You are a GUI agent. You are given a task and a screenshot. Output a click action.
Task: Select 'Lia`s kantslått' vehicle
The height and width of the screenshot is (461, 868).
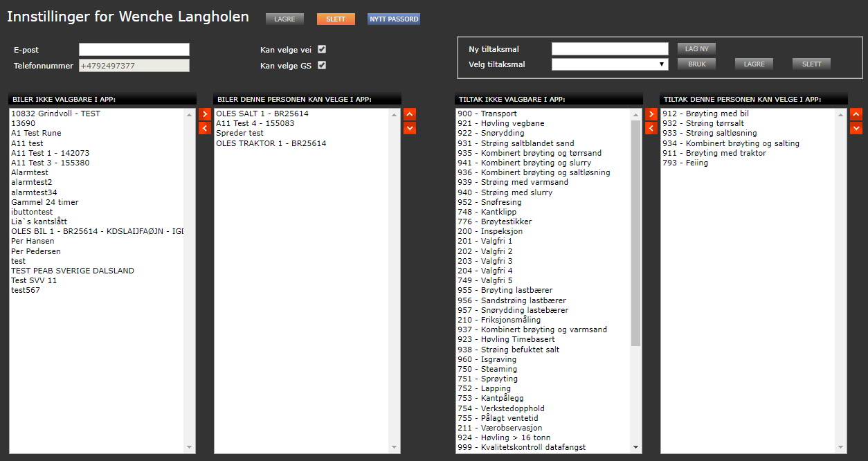click(97, 222)
